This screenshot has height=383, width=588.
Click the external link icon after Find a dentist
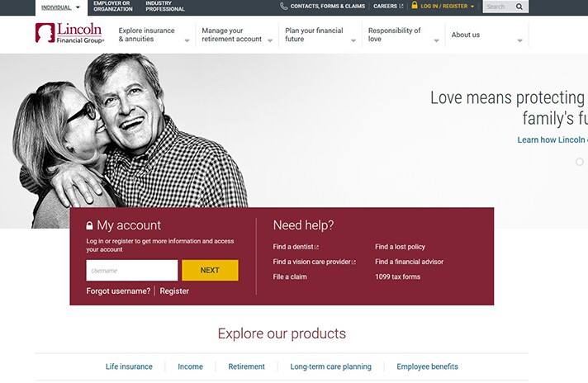(x=316, y=248)
